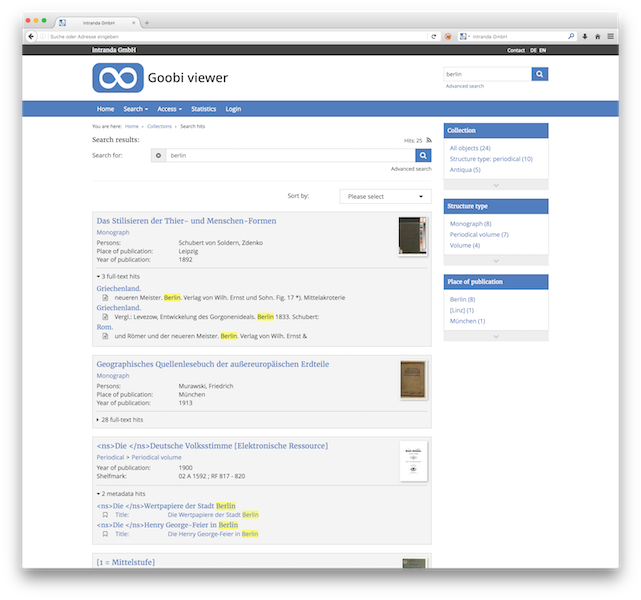Open the browser downloads arrow icon
Image resolution: width=641 pixels, height=600 pixels.
click(x=585, y=36)
